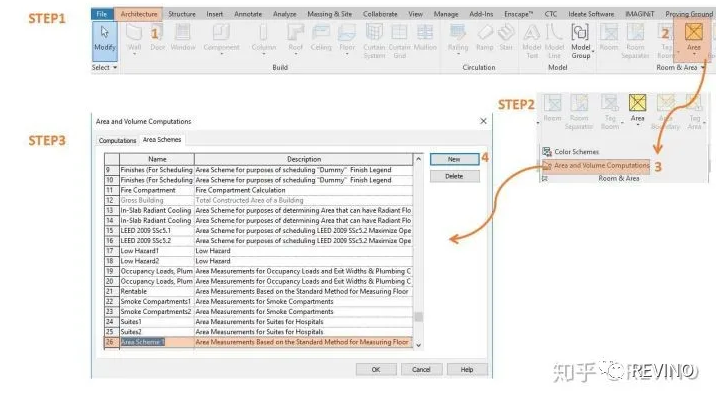Switch to Area Schemes dialog tab

pyautogui.click(x=162, y=140)
